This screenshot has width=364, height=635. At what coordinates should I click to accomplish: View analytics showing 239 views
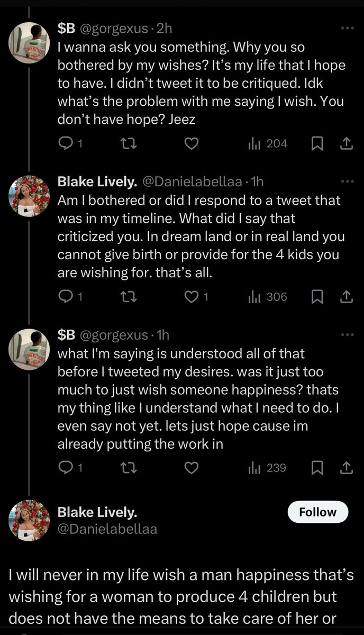point(267,468)
